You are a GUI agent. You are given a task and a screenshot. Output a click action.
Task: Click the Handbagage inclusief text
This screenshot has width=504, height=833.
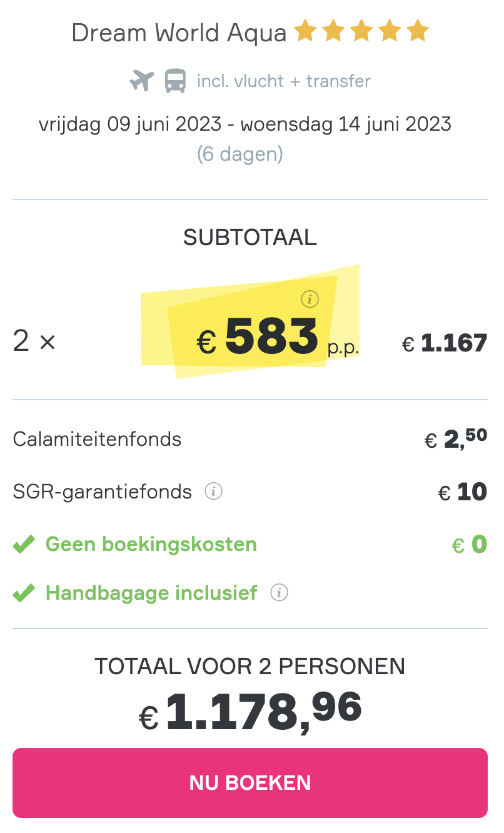pyautogui.click(x=151, y=593)
